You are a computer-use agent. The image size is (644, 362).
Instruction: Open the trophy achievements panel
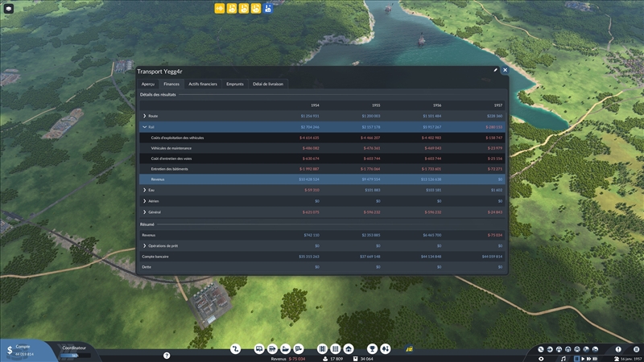pos(372,349)
